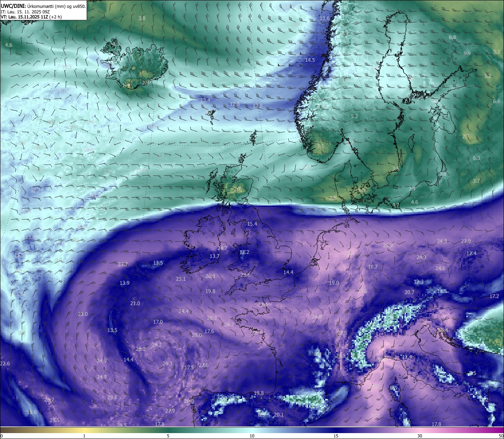Click the 13.4 value label
The width and height of the screenshot is (504, 439).
tap(206, 100)
